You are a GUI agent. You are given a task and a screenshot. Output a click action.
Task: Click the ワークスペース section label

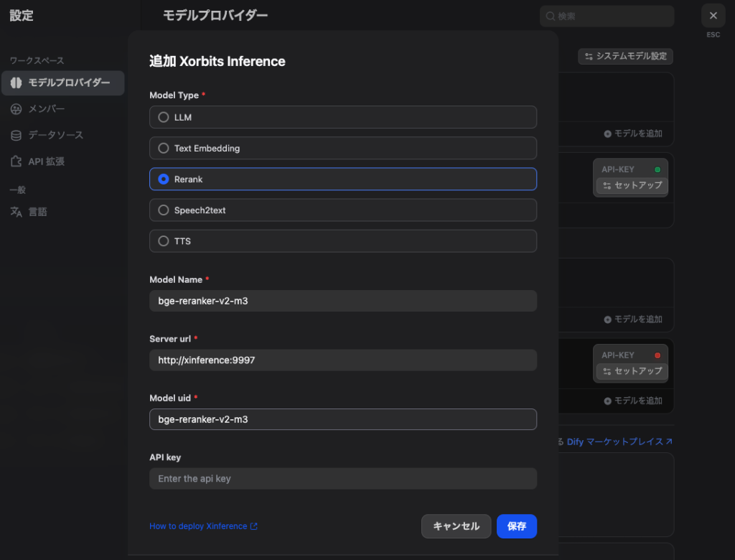37,60
